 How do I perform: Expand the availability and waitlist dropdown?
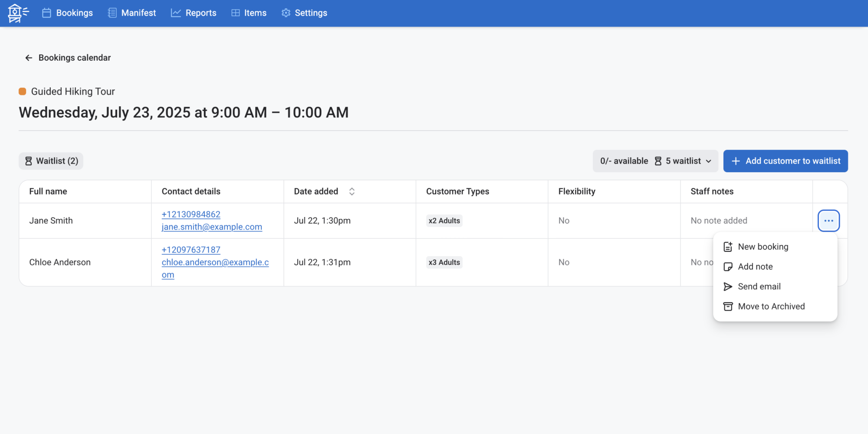655,161
